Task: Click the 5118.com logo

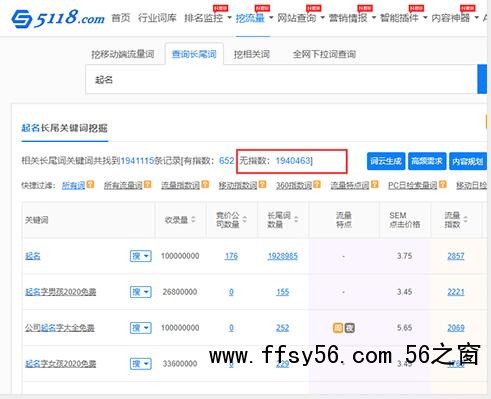Action: coord(58,18)
